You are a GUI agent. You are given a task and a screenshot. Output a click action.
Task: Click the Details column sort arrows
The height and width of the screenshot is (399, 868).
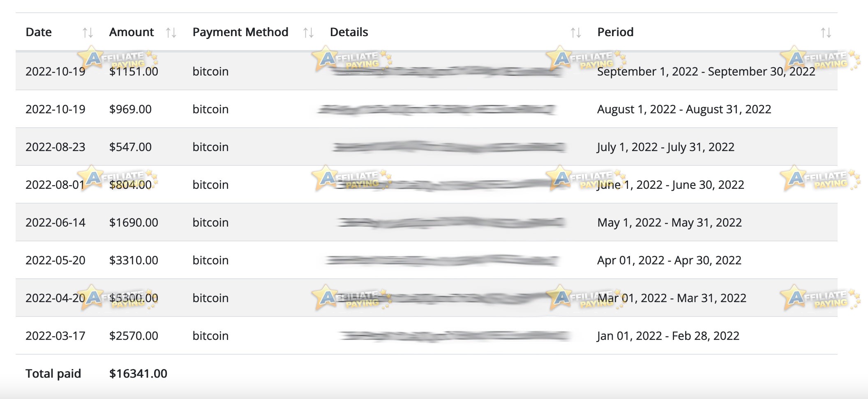[x=575, y=32]
